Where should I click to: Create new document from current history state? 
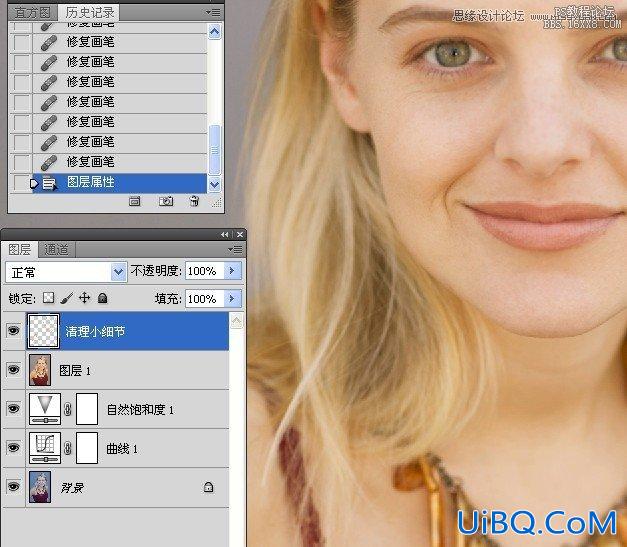click(135, 201)
